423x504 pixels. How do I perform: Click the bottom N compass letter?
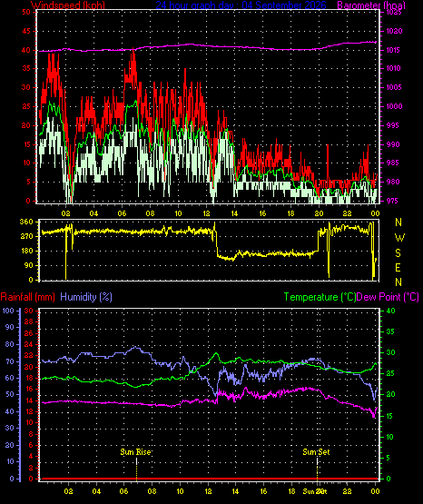tap(398, 282)
